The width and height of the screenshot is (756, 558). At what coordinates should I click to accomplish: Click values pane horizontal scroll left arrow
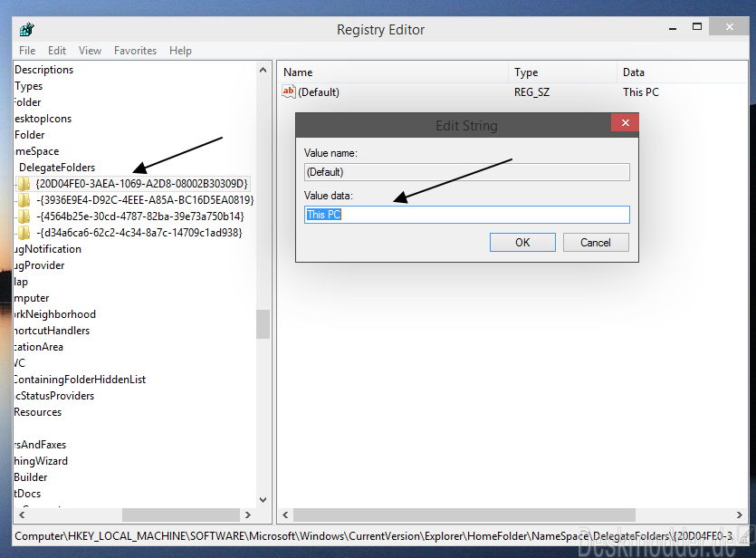point(285,515)
